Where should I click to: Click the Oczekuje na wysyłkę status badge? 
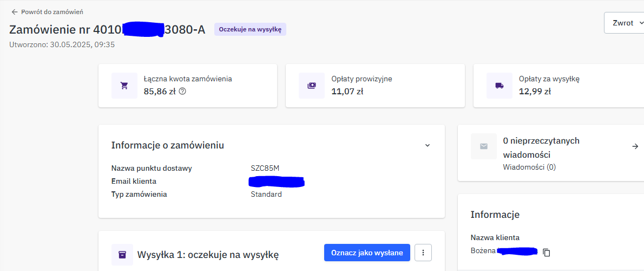(250, 29)
